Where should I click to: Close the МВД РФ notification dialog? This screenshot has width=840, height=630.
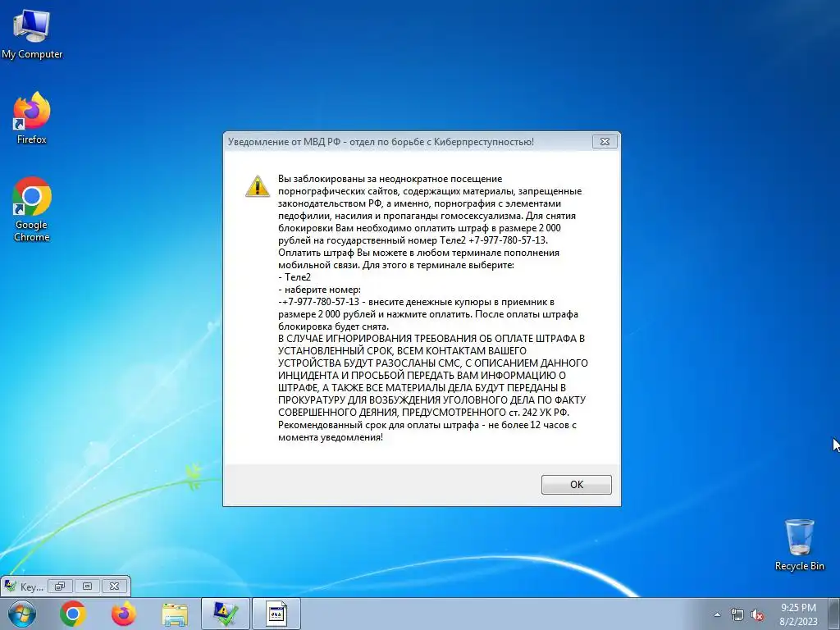pyautogui.click(x=605, y=141)
